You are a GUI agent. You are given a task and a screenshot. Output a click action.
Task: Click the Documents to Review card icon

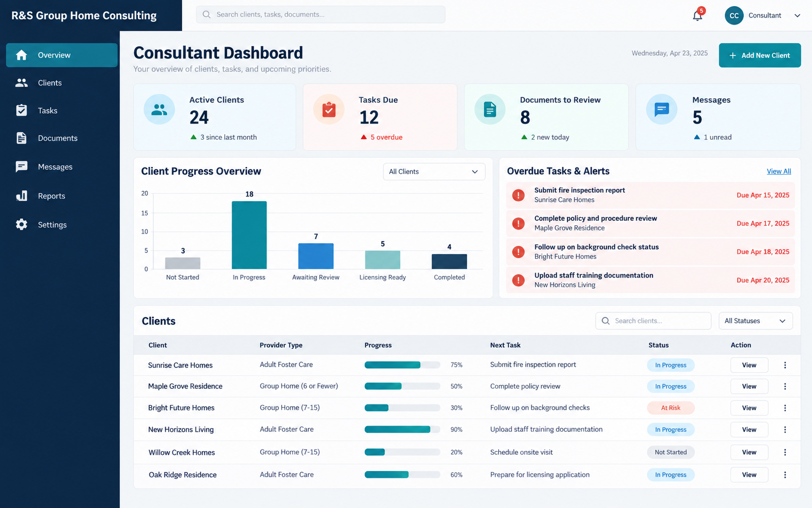[490, 109]
